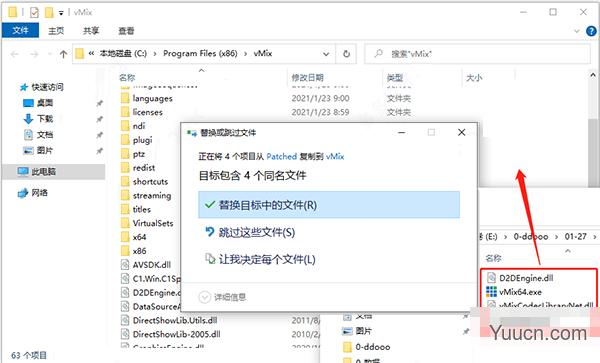Image resolution: width=600 pixels, height=363 pixels.
Task: Go up one folder level arrow
Action: [64, 54]
